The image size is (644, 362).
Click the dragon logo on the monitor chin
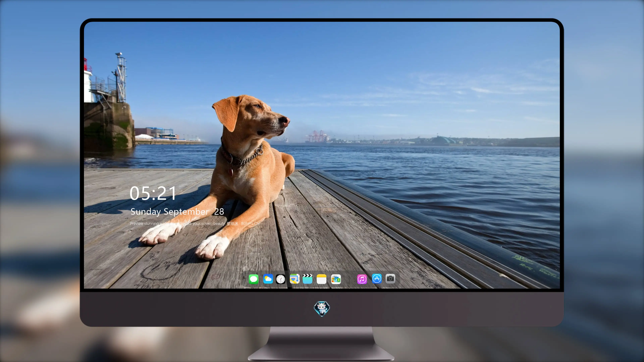322,309
